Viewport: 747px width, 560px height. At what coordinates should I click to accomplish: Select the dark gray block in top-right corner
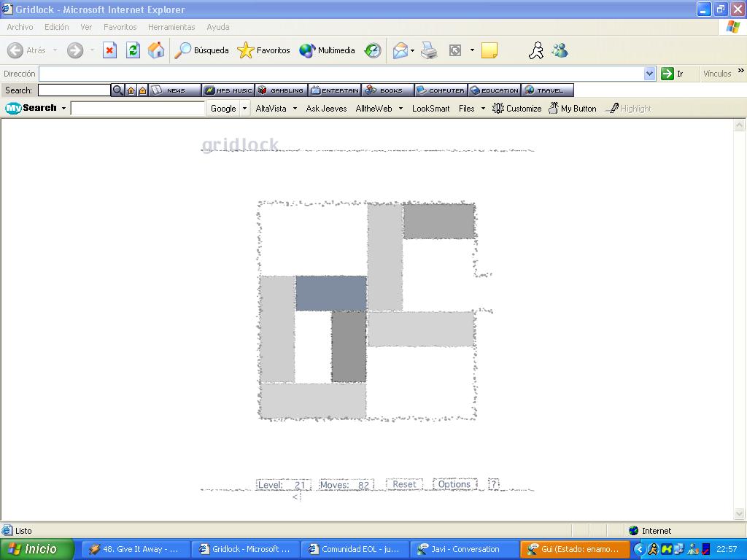click(x=439, y=222)
